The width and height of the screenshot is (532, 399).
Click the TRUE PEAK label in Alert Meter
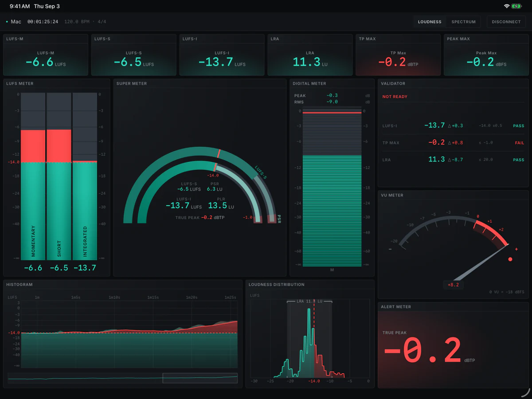(x=395, y=332)
